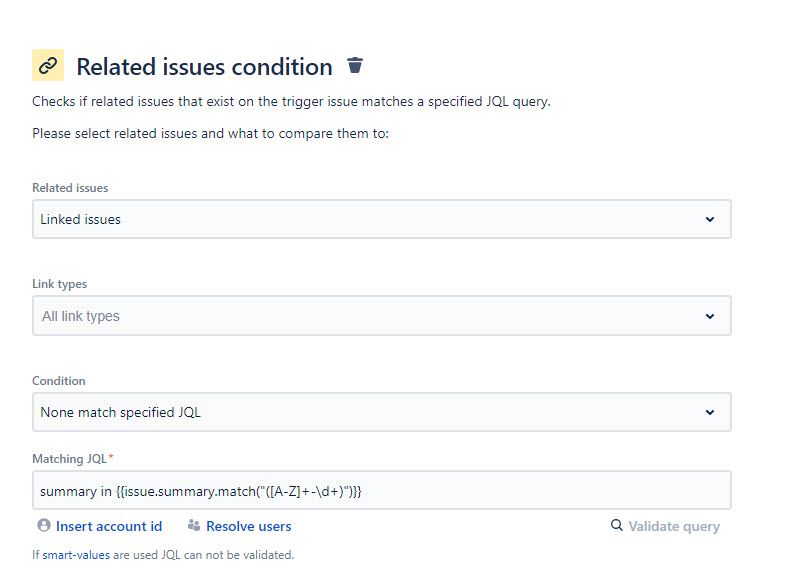
Task: Click the Related issues condition heading
Action: tap(204, 67)
